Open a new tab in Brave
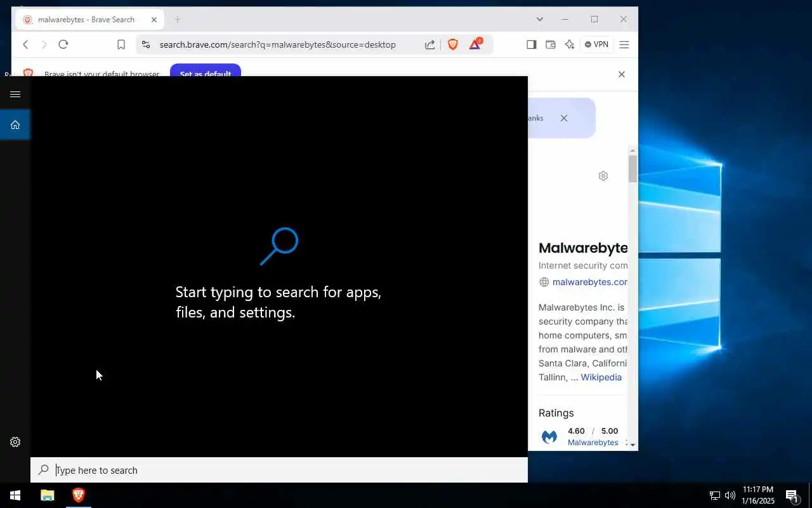The width and height of the screenshot is (812, 508). [178, 20]
